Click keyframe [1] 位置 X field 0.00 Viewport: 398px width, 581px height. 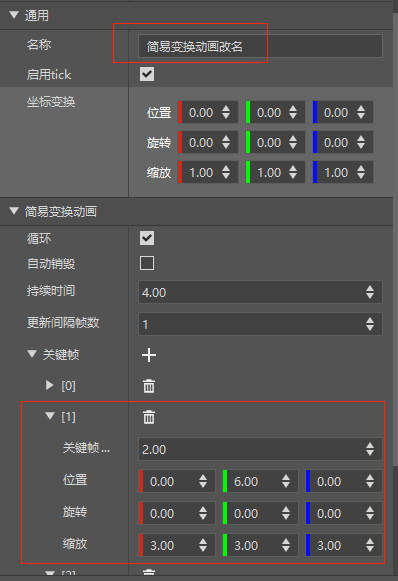177,481
